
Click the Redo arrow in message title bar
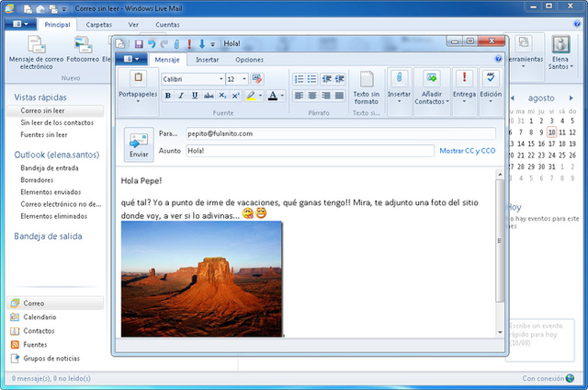pyautogui.click(x=164, y=44)
